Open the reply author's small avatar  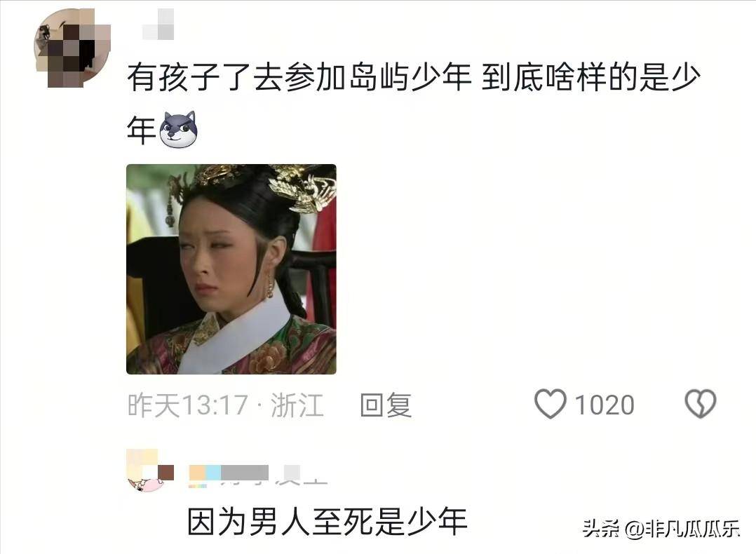click(149, 471)
